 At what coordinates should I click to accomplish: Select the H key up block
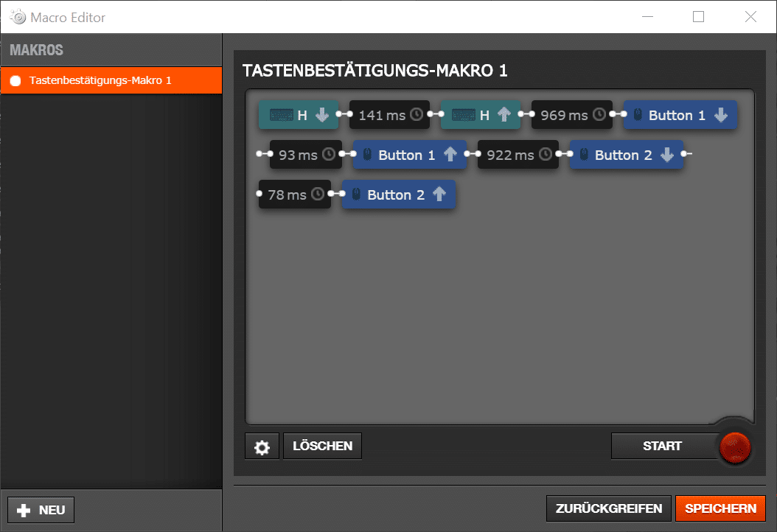481,115
